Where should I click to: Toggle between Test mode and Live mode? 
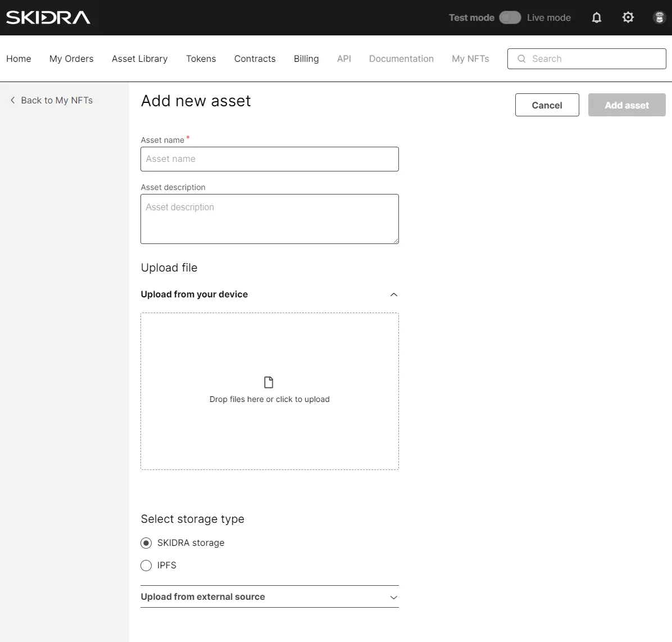click(510, 17)
